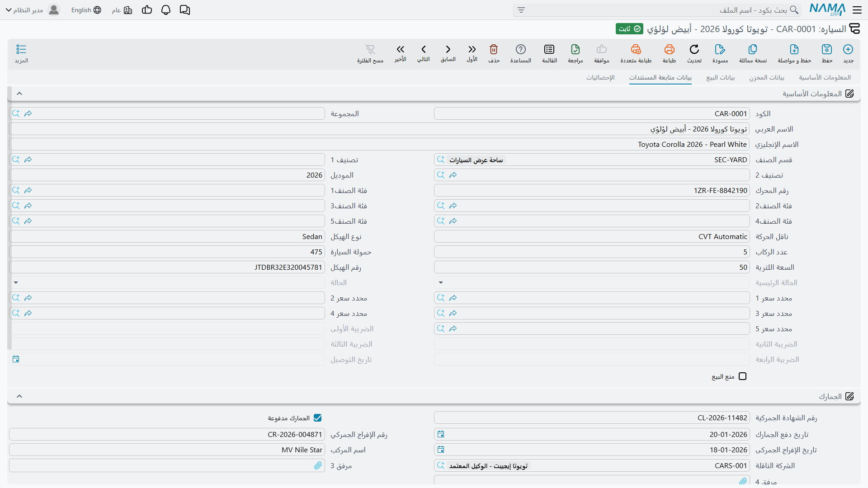
Task: Go to التالي (next) record
Action: tap(424, 49)
